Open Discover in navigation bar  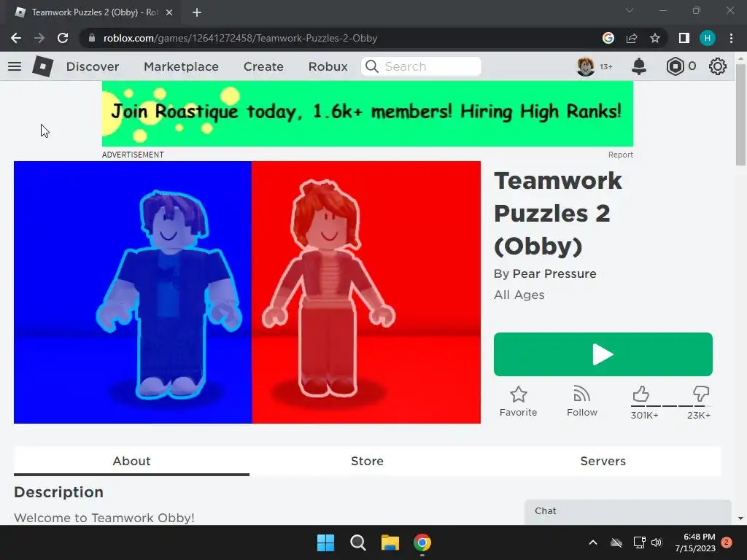(93, 66)
